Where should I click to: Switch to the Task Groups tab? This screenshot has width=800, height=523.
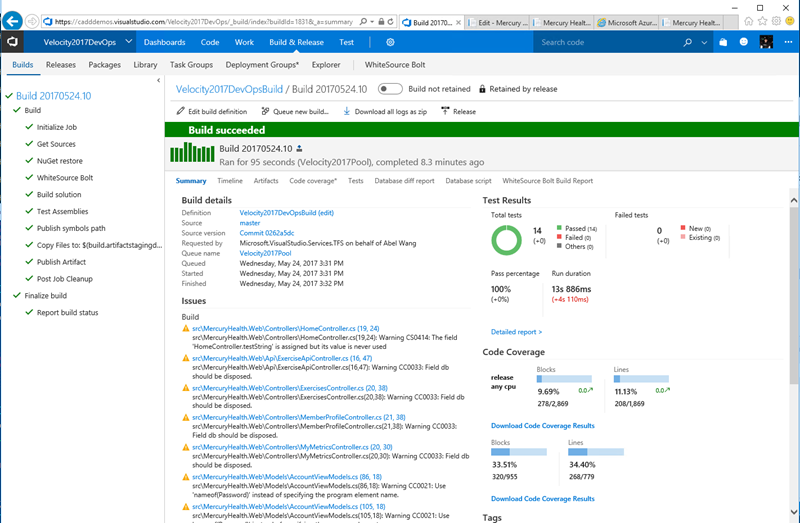coord(191,65)
